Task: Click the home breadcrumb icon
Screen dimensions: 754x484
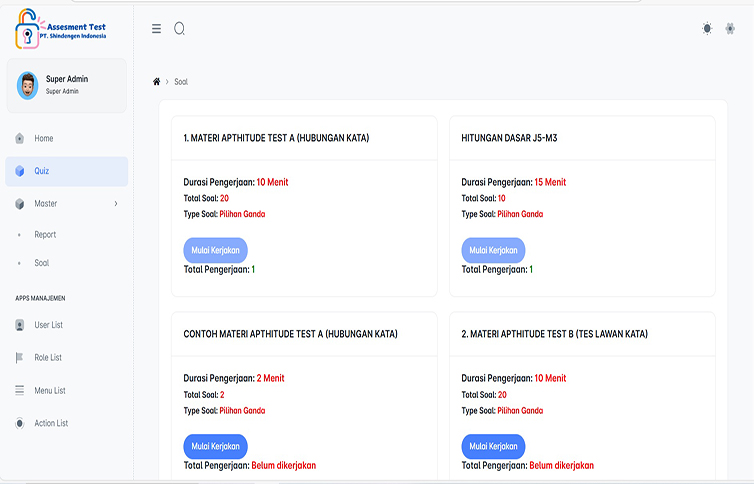Action: coord(156,82)
